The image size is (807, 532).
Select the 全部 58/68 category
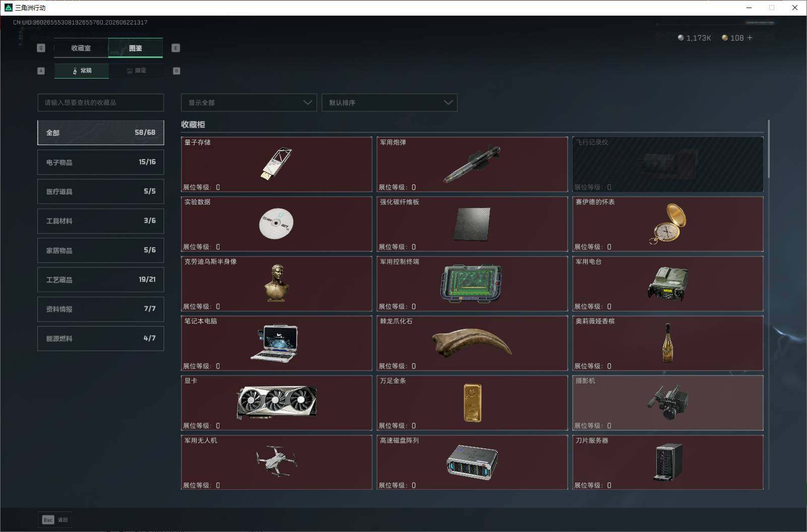point(101,132)
